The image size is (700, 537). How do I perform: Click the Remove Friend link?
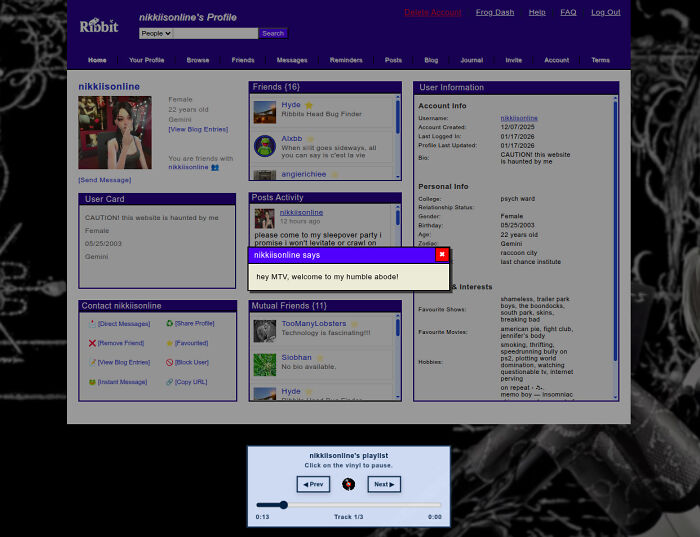121,343
